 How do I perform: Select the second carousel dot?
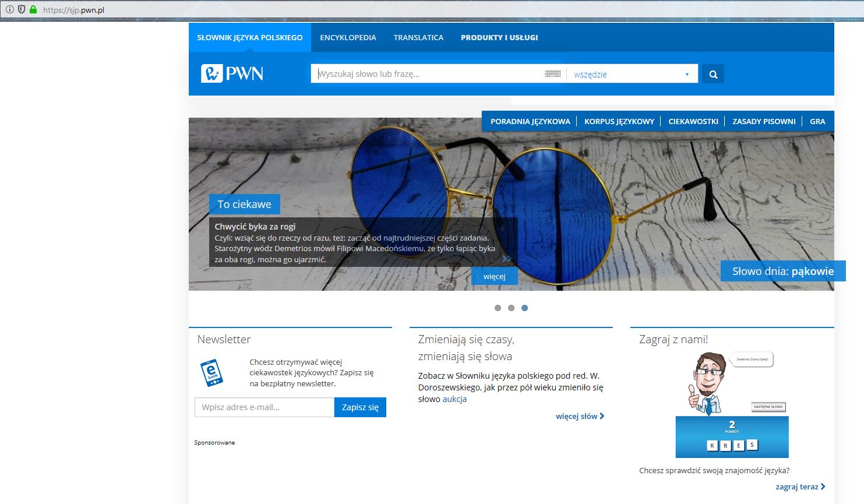pyautogui.click(x=511, y=308)
